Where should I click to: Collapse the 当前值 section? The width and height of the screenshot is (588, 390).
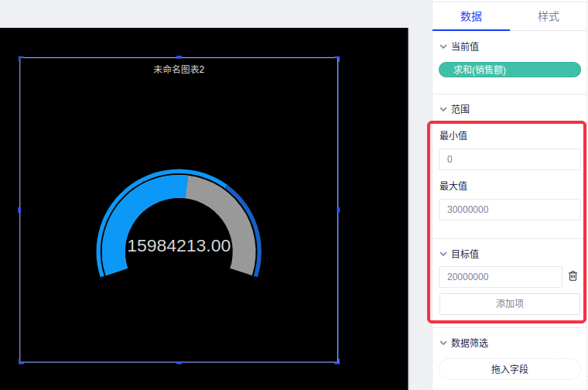point(443,46)
